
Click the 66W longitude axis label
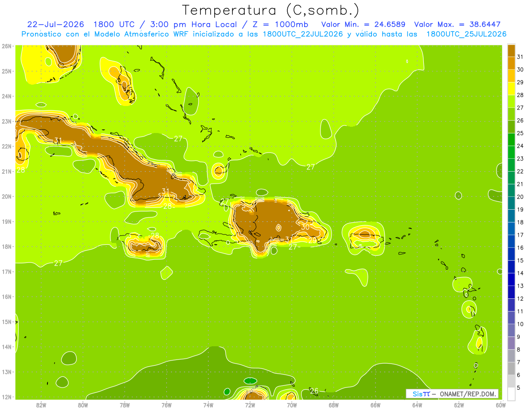(376, 405)
